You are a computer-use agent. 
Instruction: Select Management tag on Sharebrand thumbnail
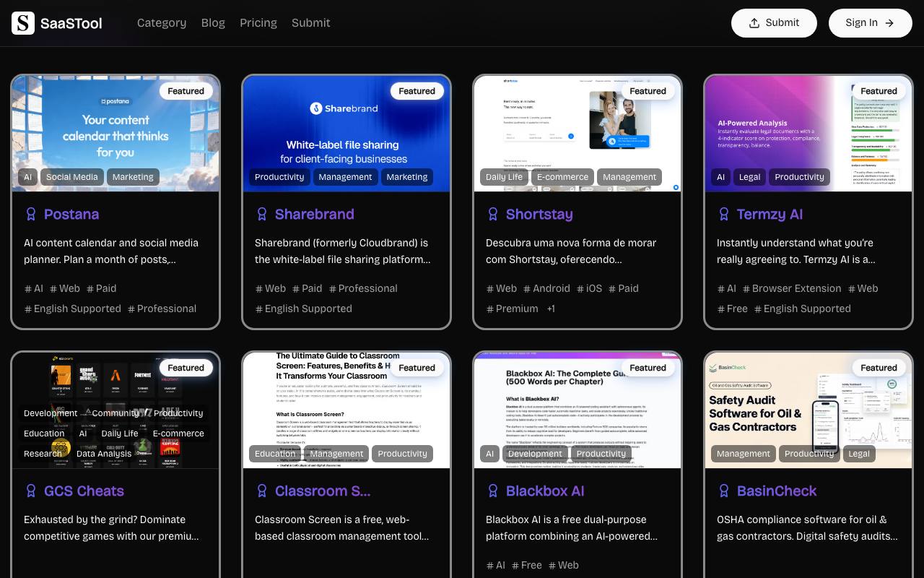345,177
